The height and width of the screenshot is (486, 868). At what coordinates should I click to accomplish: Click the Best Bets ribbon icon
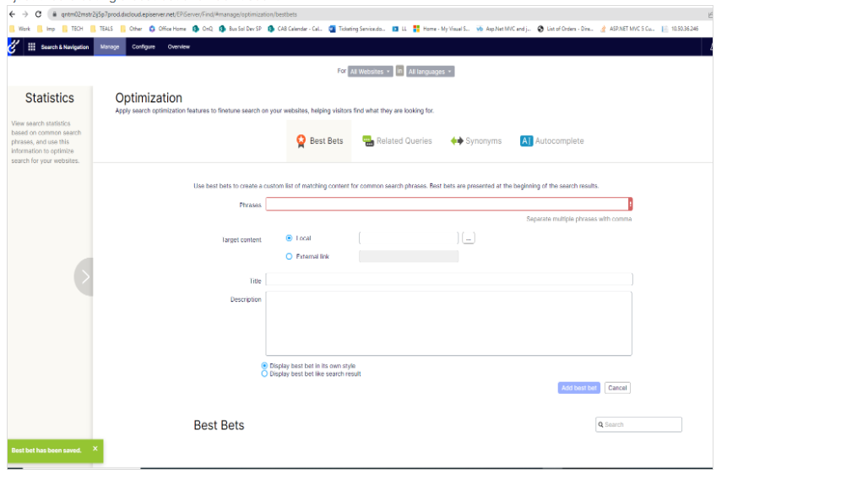coord(301,141)
